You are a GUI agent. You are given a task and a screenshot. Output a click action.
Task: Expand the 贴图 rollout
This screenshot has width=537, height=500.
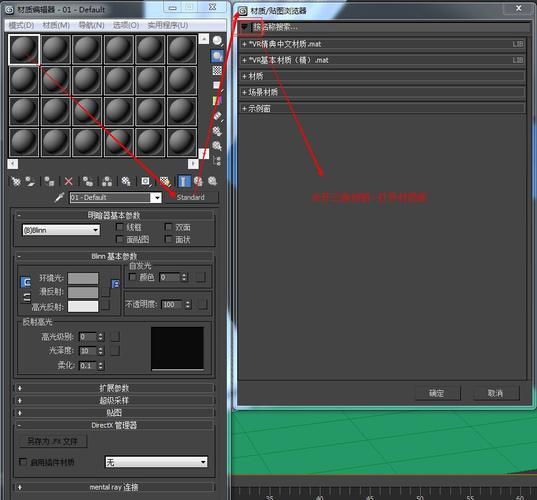coord(114,413)
